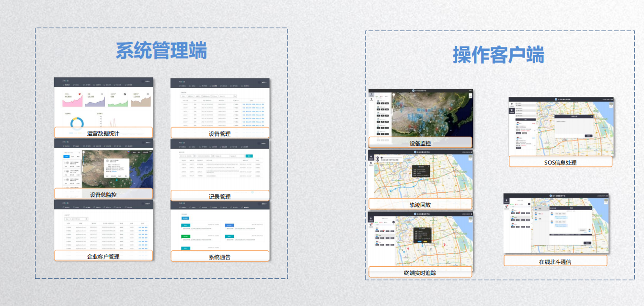Click the 设备监控 label under satellite map
The height and width of the screenshot is (306, 644).
point(420,143)
